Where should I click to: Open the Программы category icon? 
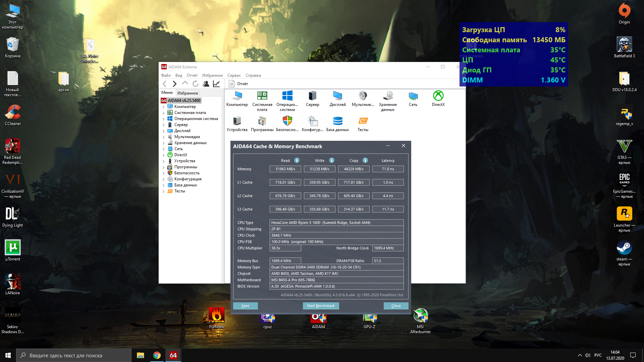[262, 124]
